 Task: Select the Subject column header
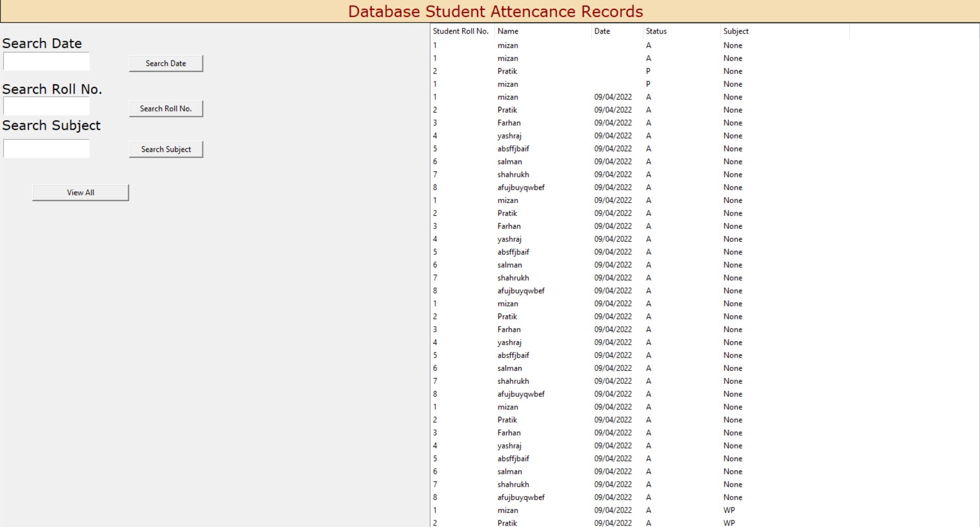784,31
